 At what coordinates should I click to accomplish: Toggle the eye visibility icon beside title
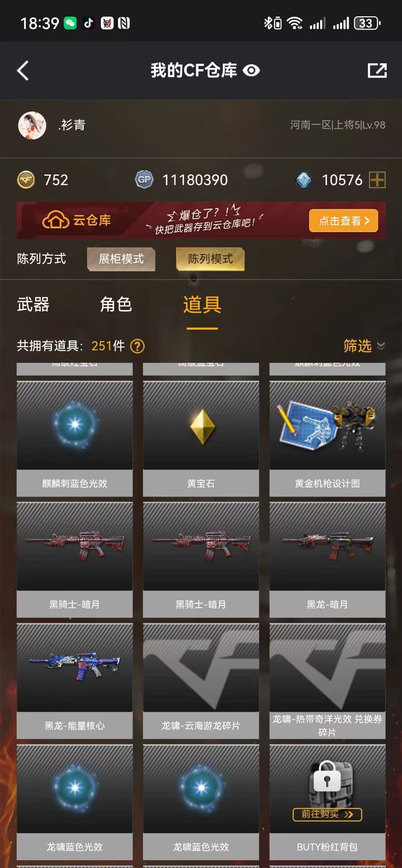(251, 71)
